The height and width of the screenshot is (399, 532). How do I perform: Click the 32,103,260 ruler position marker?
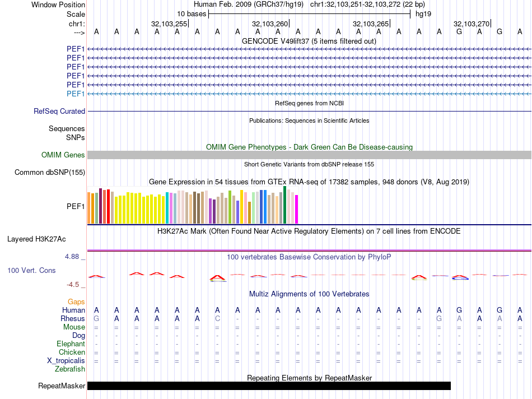click(270, 24)
